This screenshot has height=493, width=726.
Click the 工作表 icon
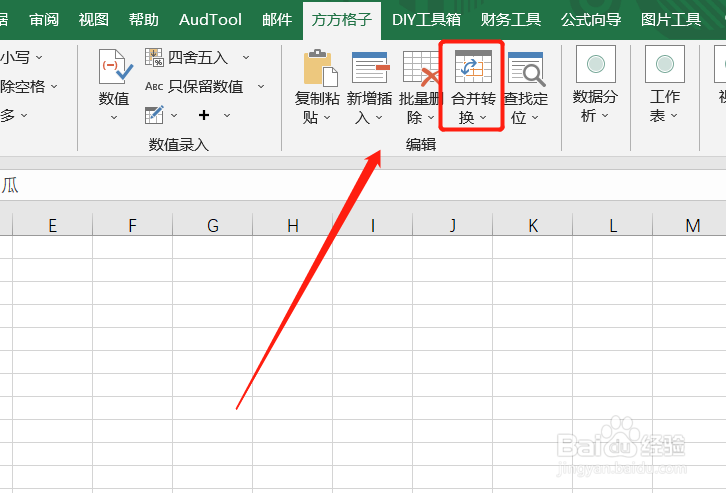point(665,64)
